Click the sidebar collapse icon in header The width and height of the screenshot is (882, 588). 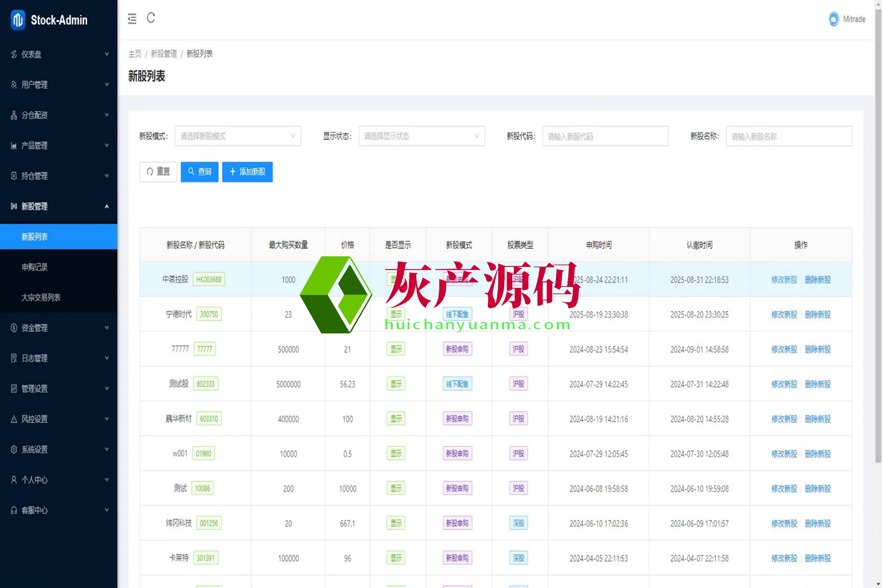click(x=132, y=19)
